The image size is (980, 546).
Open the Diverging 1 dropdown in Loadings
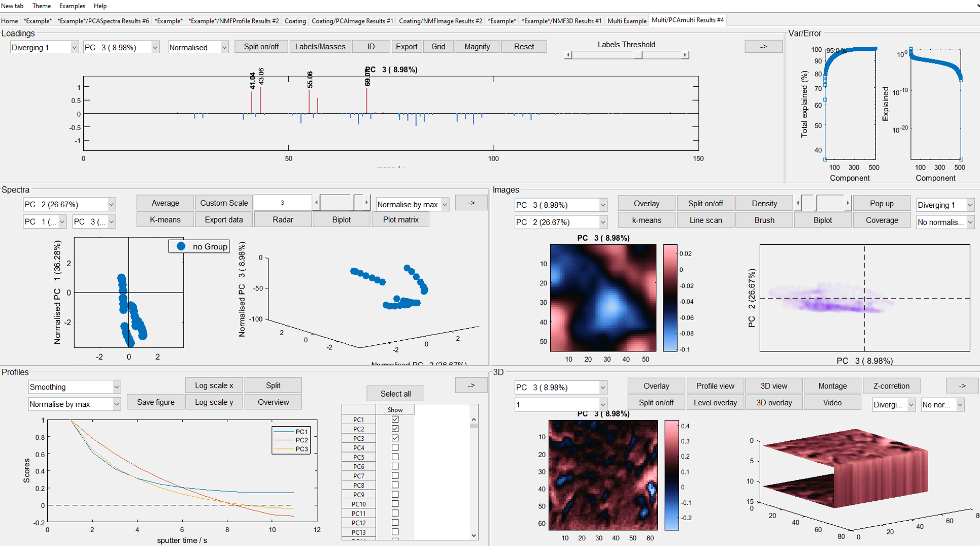[44, 47]
